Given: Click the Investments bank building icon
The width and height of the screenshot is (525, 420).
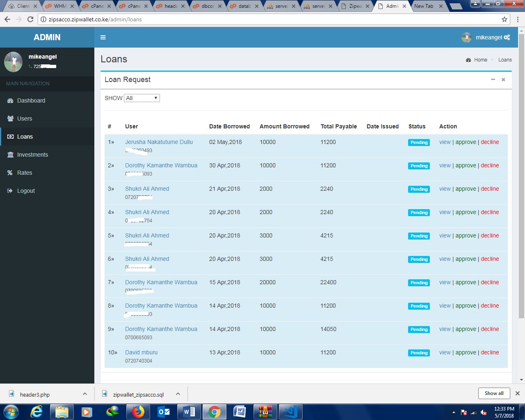Looking at the screenshot, I should click(10, 155).
